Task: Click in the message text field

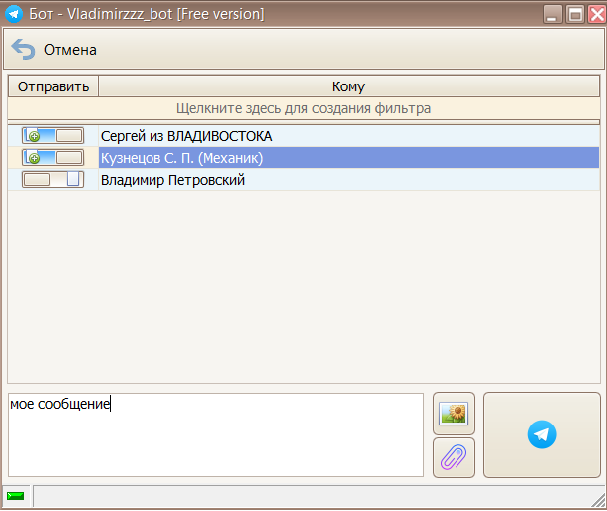Action: click(x=216, y=435)
